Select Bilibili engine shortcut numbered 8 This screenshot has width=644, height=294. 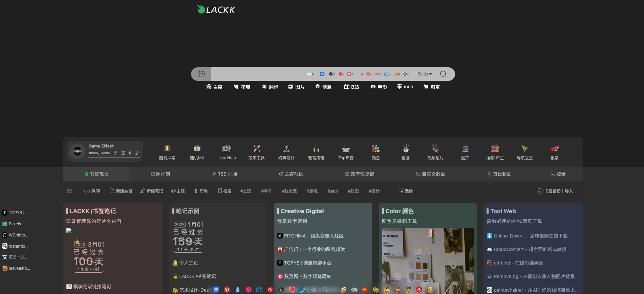(387, 74)
